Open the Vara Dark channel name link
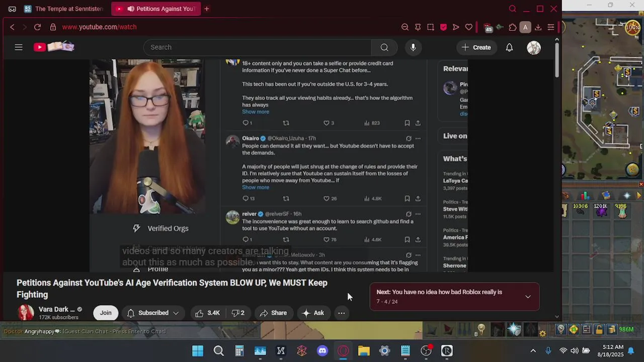 coord(56,309)
